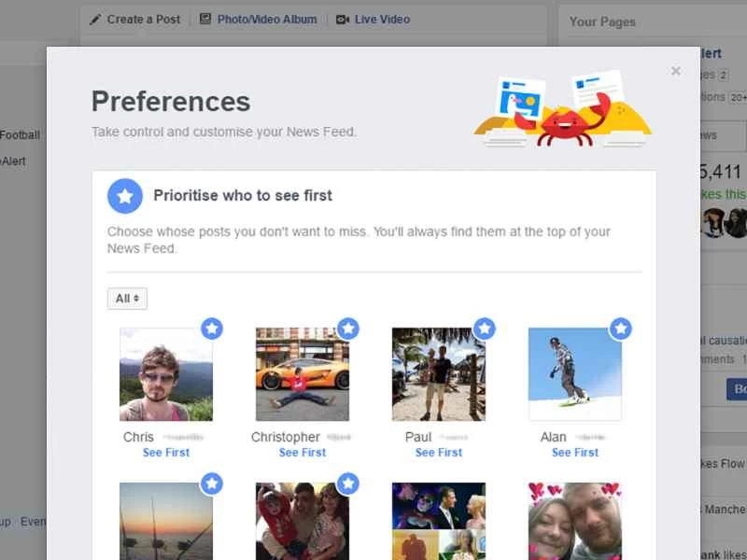
Task: Click See First under Alan
Action: 574,453
